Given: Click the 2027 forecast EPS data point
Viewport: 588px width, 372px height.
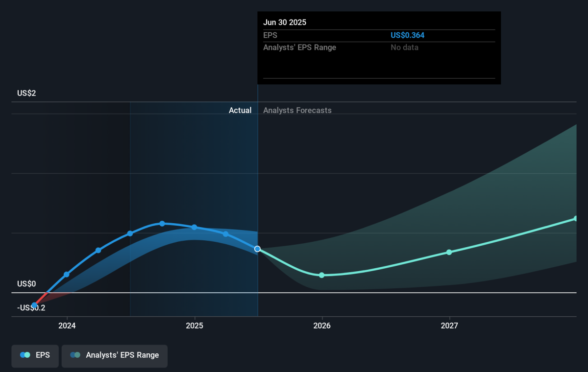Looking at the screenshot, I should point(449,252).
